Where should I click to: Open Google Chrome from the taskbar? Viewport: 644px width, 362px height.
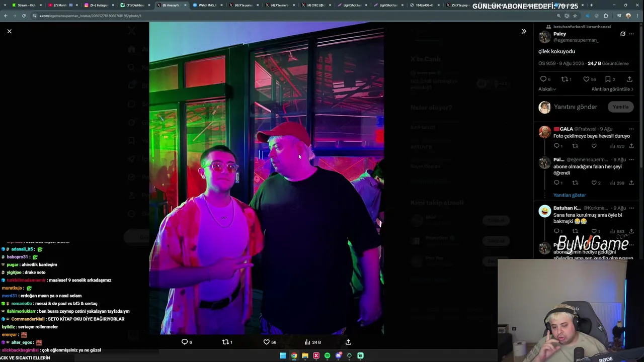point(294,355)
